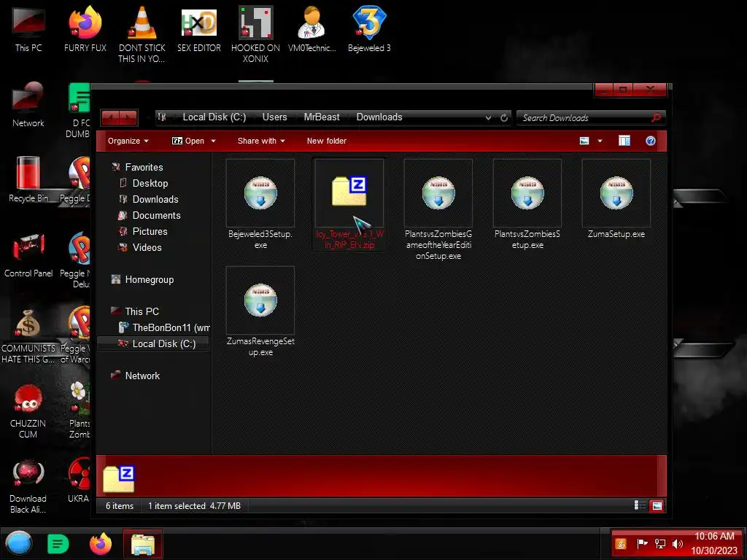Screen dimensions: 747x560
Task: Click Downloads in address breadcrumb
Action: [379, 117]
